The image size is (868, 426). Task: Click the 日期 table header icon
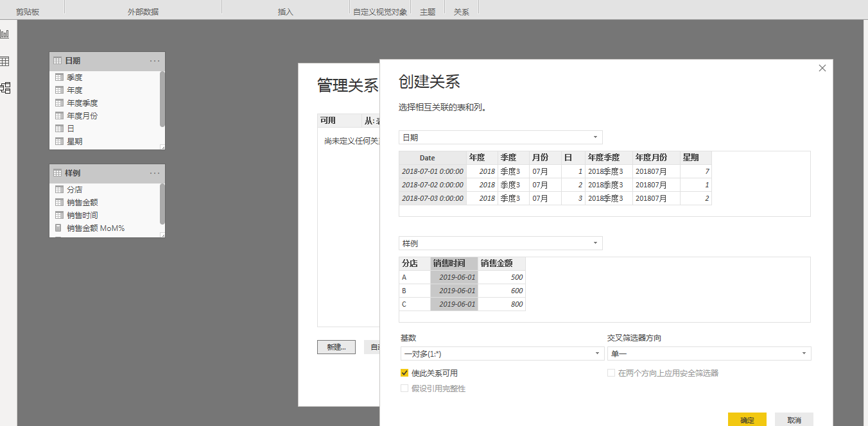(x=57, y=61)
